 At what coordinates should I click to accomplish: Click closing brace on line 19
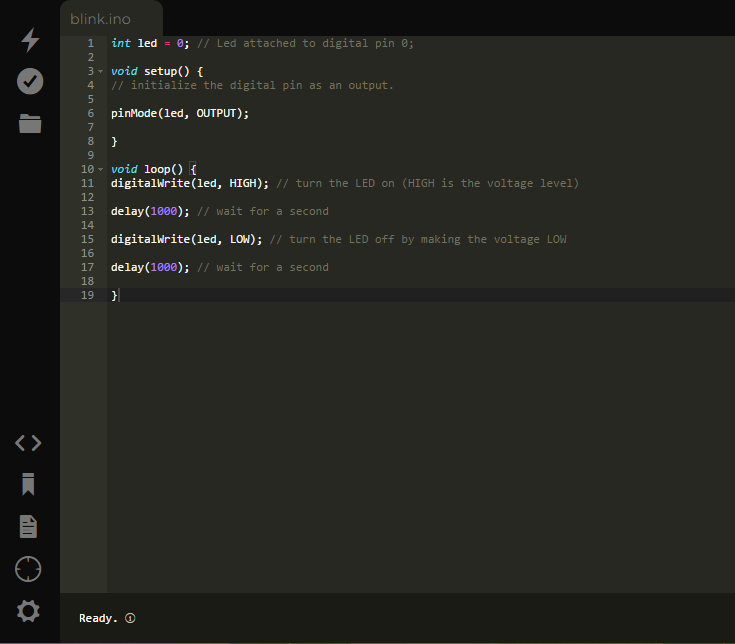click(114, 295)
